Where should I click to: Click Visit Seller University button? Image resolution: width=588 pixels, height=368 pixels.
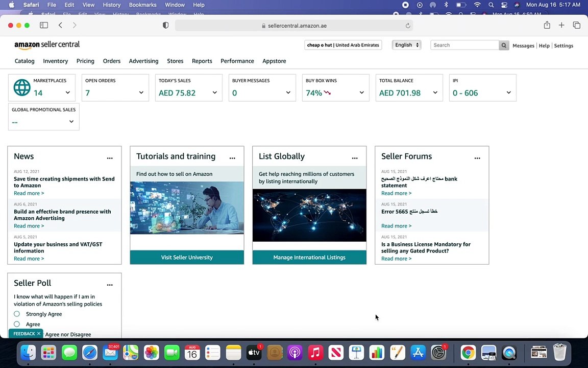tap(187, 257)
